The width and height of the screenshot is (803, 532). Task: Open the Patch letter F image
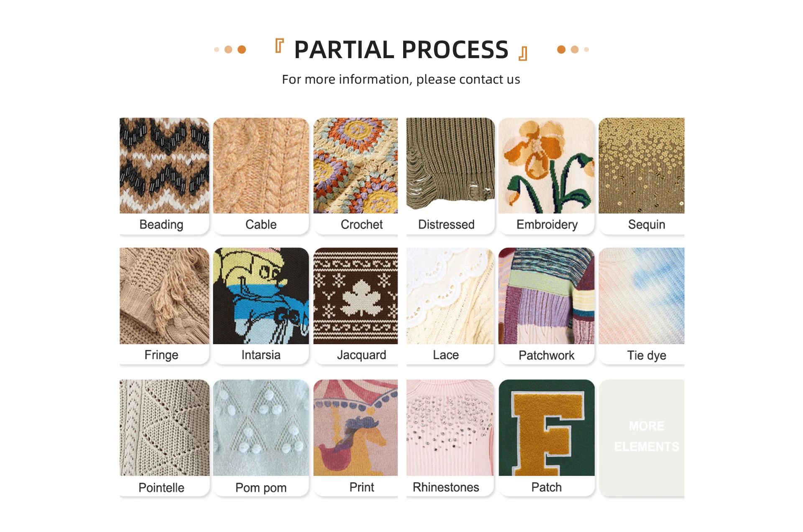[546, 428]
